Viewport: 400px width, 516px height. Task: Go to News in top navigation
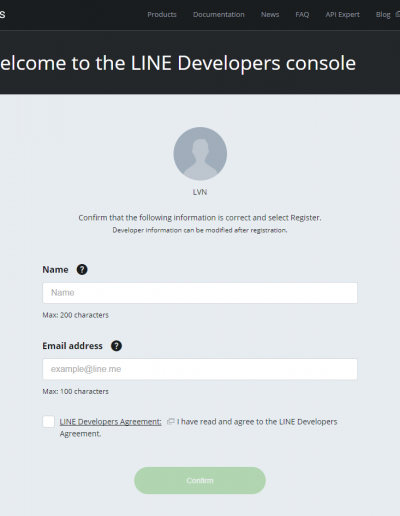[x=270, y=15]
